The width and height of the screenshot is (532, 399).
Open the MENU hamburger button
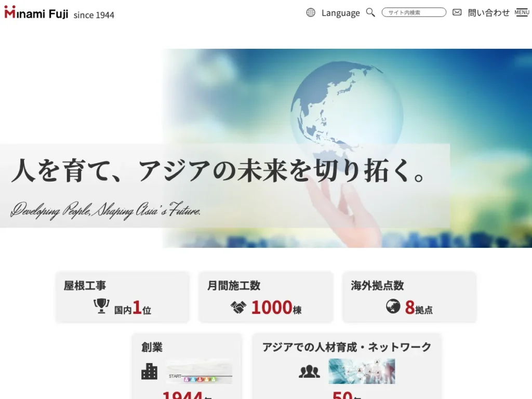[522, 12]
